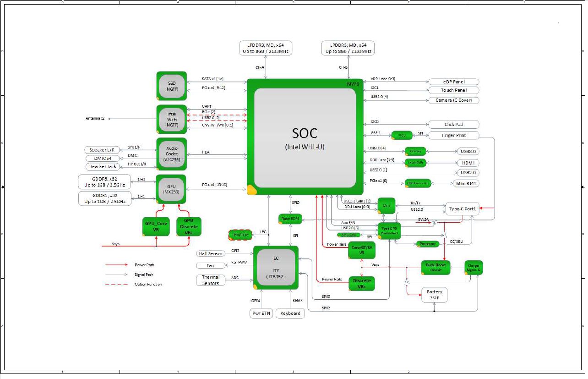Select the Power Path legend entry

coord(144,265)
